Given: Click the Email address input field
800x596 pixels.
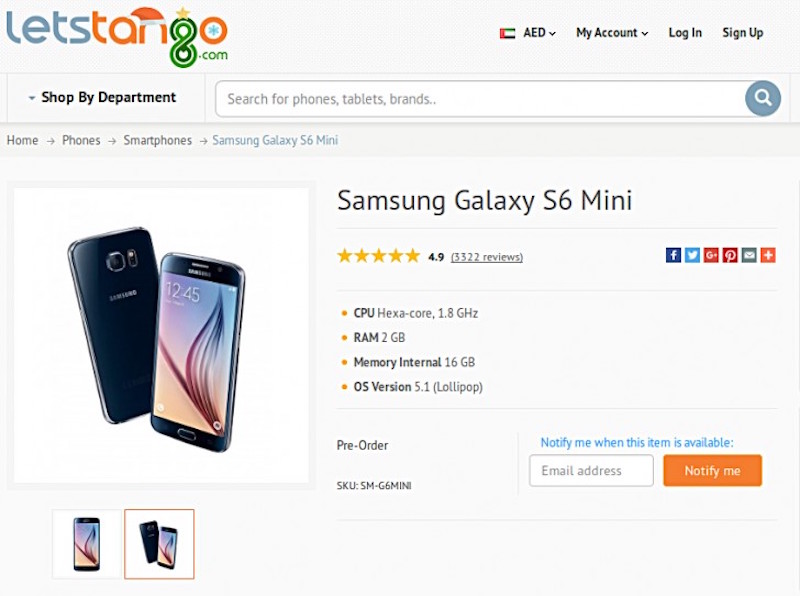Looking at the screenshot, I should (x=590, y=470).
